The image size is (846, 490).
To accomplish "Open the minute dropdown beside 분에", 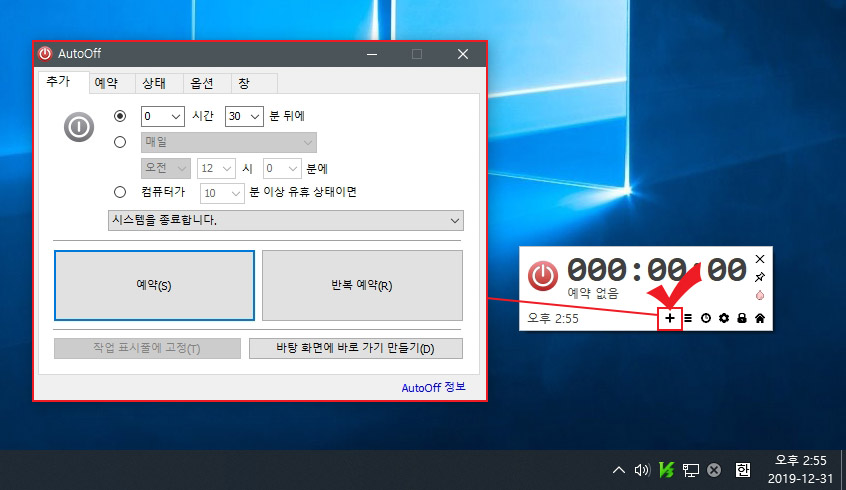I will pos(282,168).
